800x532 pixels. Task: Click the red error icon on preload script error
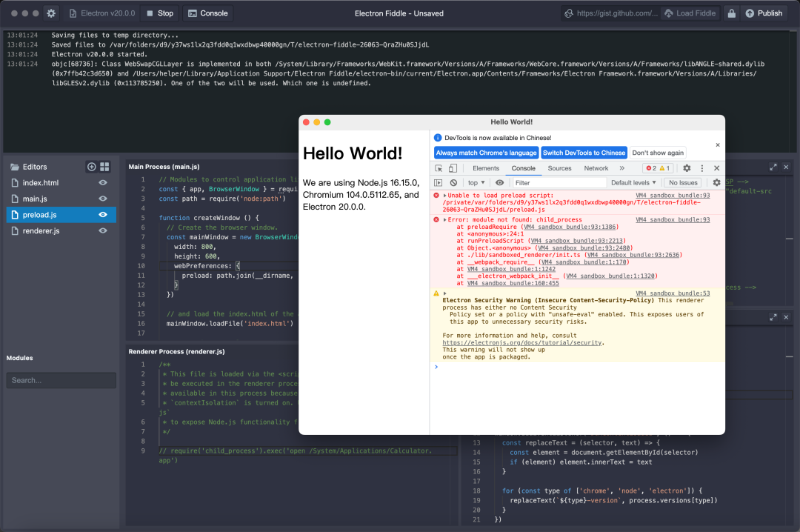(x=436, y=196)
